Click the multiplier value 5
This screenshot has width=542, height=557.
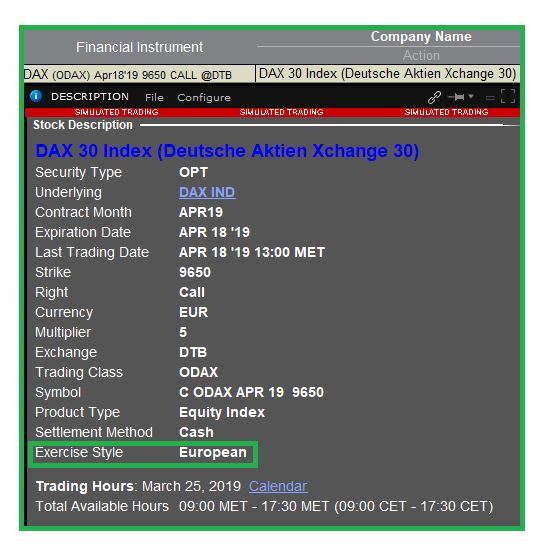(x=183, y=332)
